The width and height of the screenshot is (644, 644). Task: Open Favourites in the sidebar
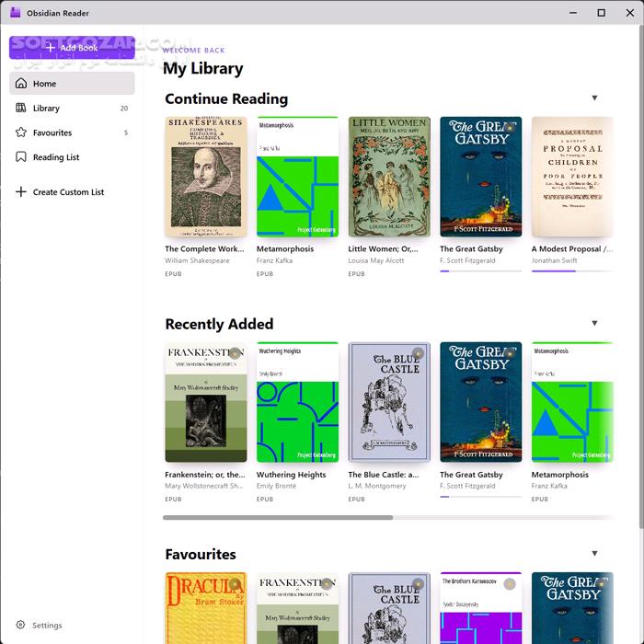72,132
